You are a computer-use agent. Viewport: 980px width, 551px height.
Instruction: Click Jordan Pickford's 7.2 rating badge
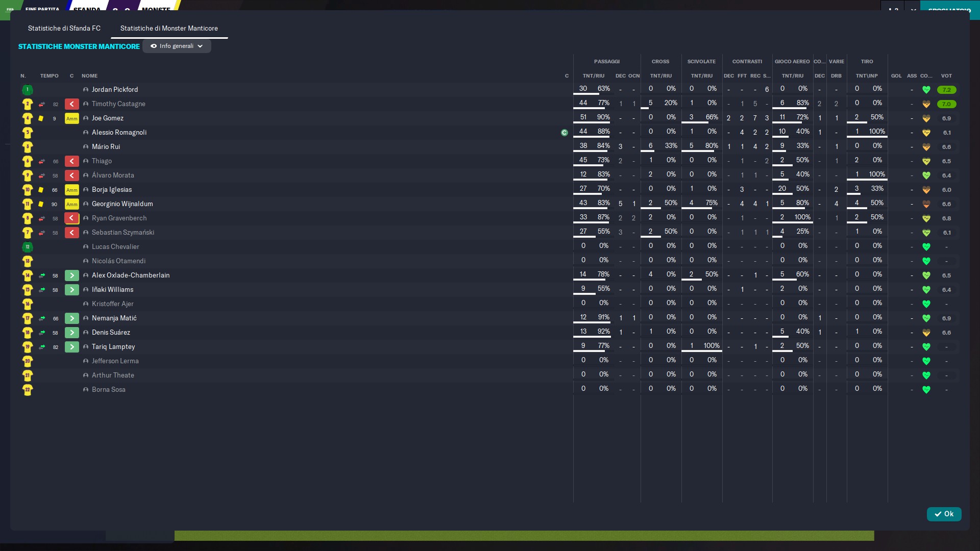tap(946, 90)
